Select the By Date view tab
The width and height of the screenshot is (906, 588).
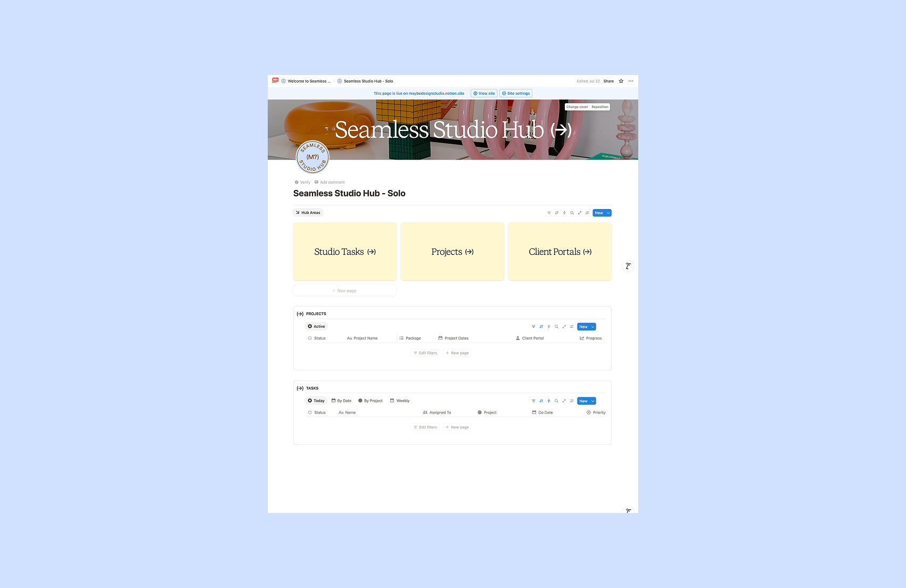[x=341, y=401]
